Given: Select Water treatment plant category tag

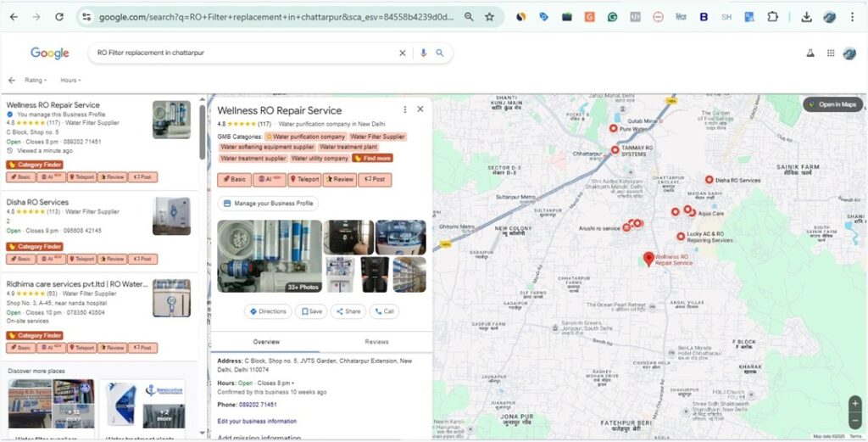Looking at the screenshot, I should (x=348, y=147).
